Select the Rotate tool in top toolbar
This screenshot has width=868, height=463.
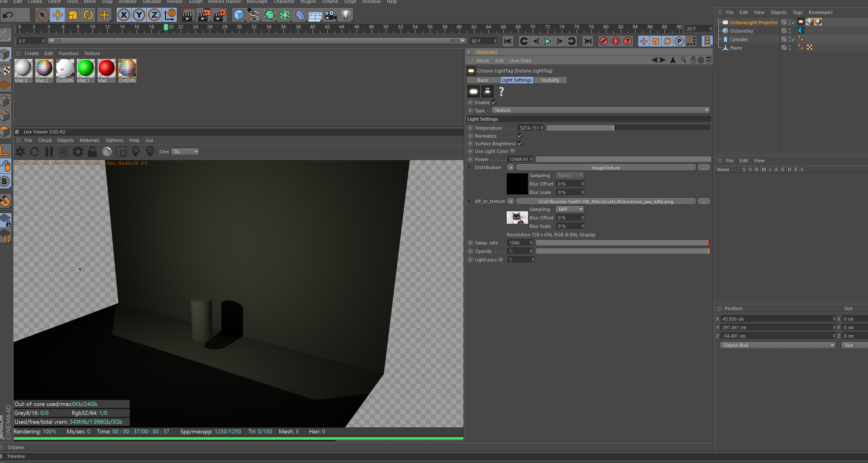[88, 15]
